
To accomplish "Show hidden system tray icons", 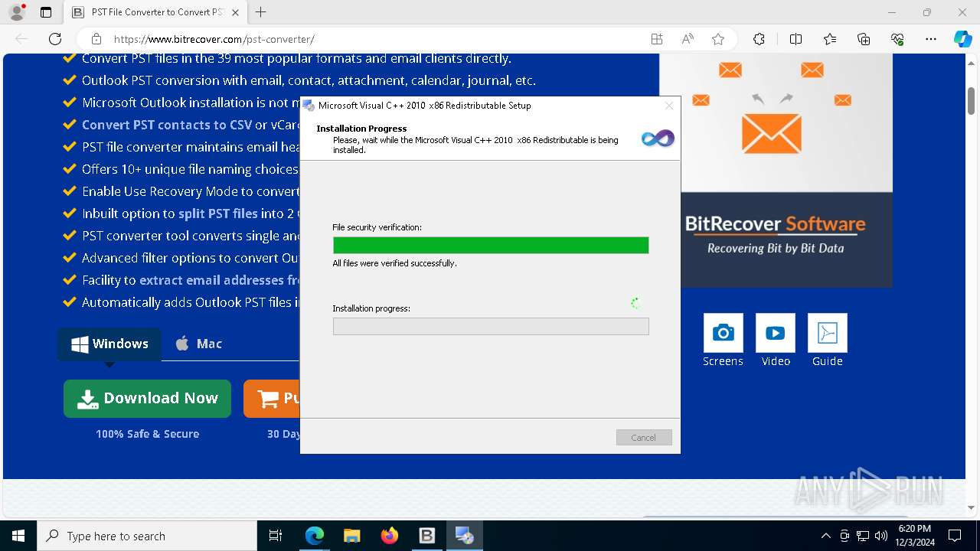I will 825,536.
